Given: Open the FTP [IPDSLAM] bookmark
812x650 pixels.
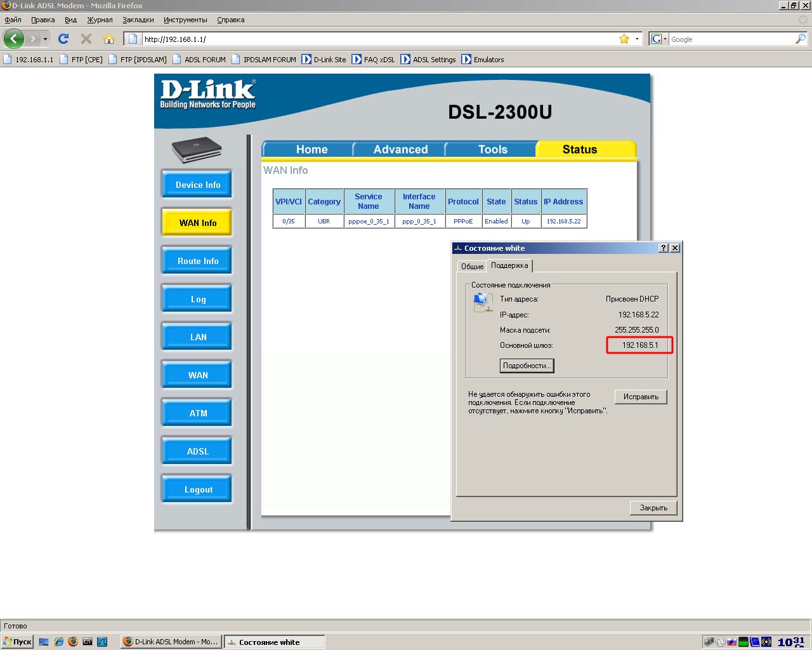Looking at the screenshot, I should 138,59.
